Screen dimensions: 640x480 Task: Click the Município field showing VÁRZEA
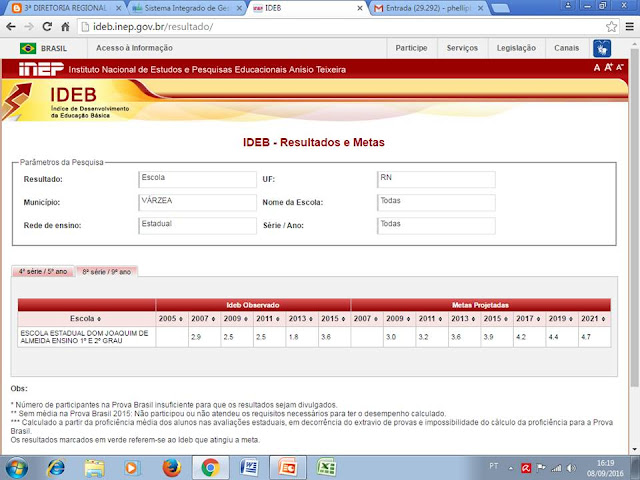click(198, 202)
